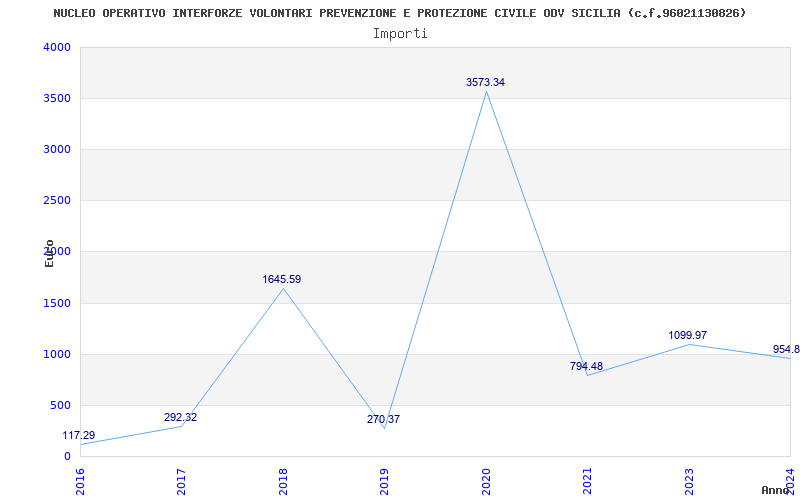The image size is (800, 500).
Task: Select the 2500 y-axis tick label
Action: (57, 200)
